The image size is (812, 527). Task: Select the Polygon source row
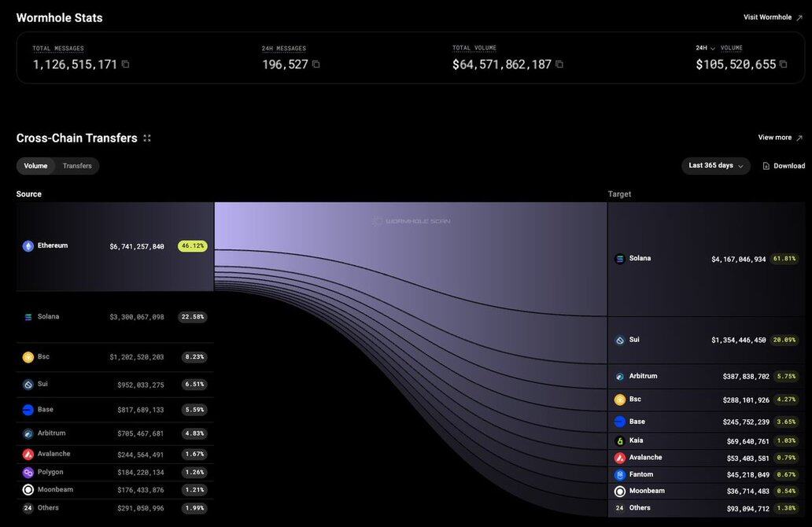(115, 473)
